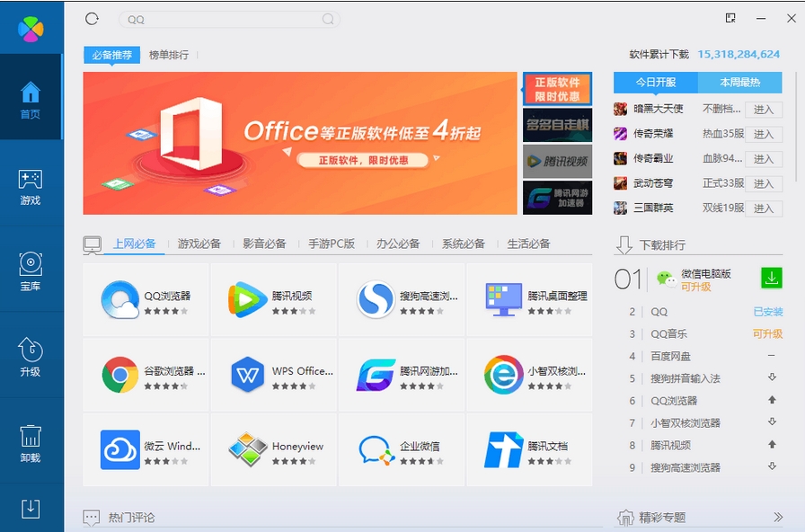
Task: Click 进入 button for 三国群英
Action: [764, 208]
